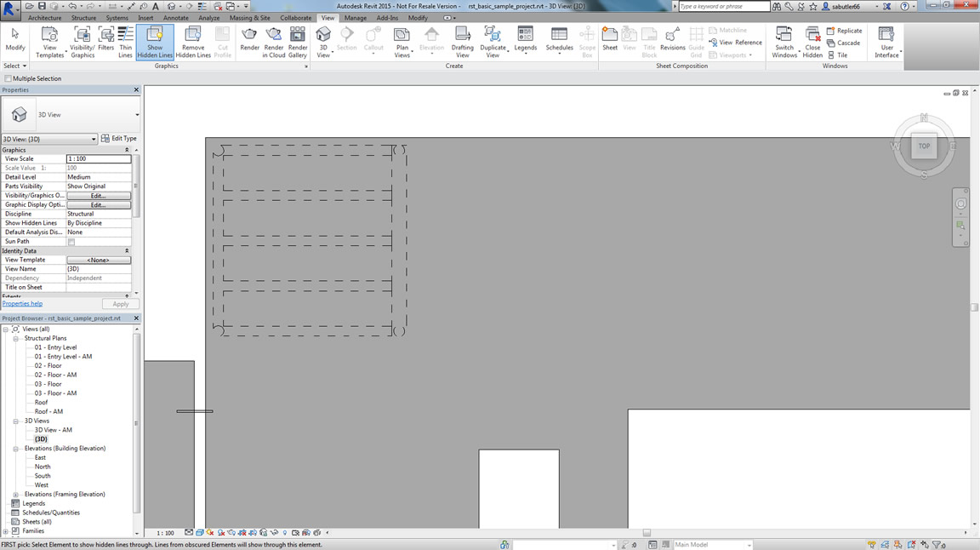Select the Show Hidden Lines tool
This screenshot has width=980, height=550.
[x=154, y=42]
